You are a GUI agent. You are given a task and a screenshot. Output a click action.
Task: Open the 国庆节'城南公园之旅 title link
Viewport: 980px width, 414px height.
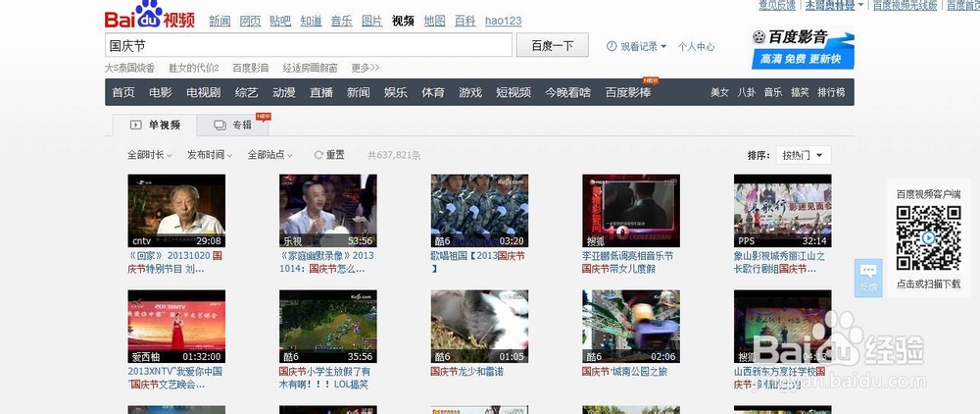click(x=624, y=372)
